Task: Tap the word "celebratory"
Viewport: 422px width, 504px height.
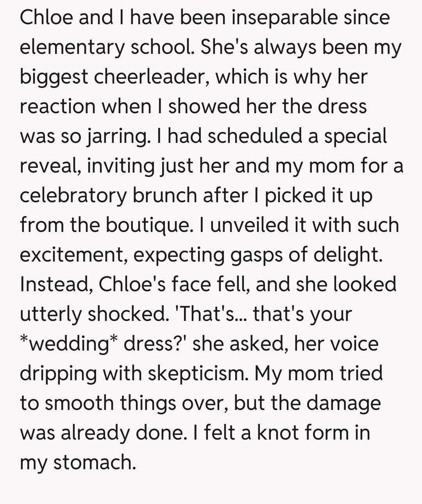Action: click(73, 195)
